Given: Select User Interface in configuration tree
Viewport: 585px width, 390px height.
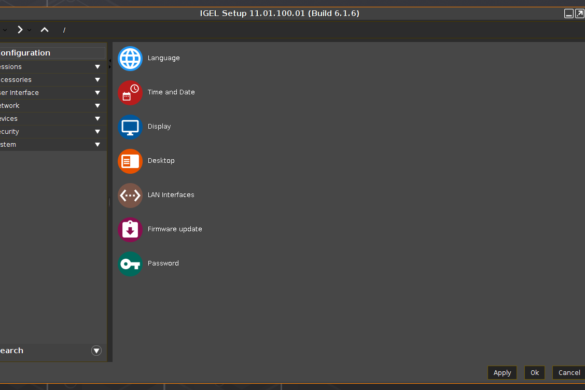Looking at the screenshot, I should click(x=52, y=93).
